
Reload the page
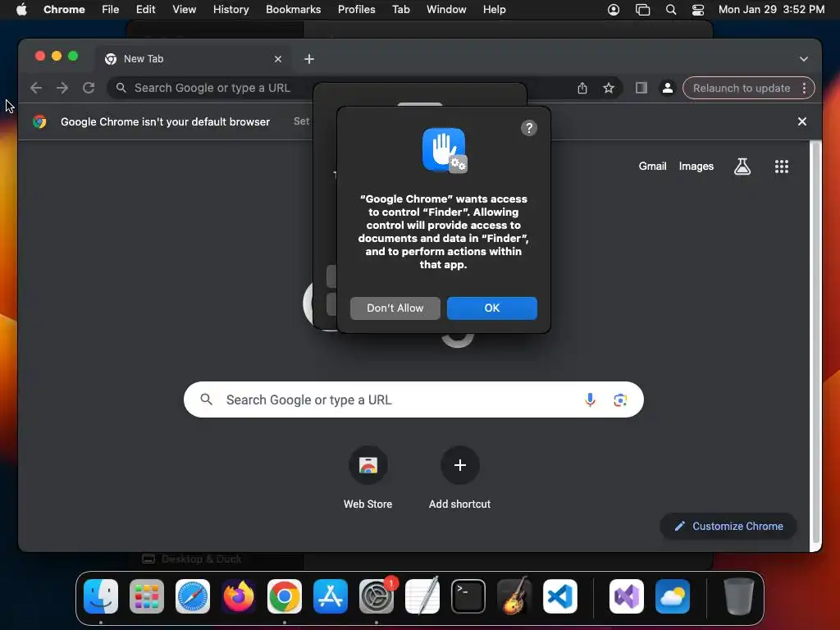coord(89,88)
